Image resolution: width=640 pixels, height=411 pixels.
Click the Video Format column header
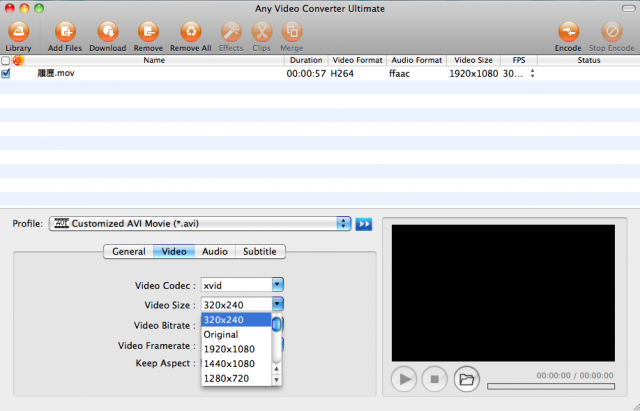[x=357, y=60]
